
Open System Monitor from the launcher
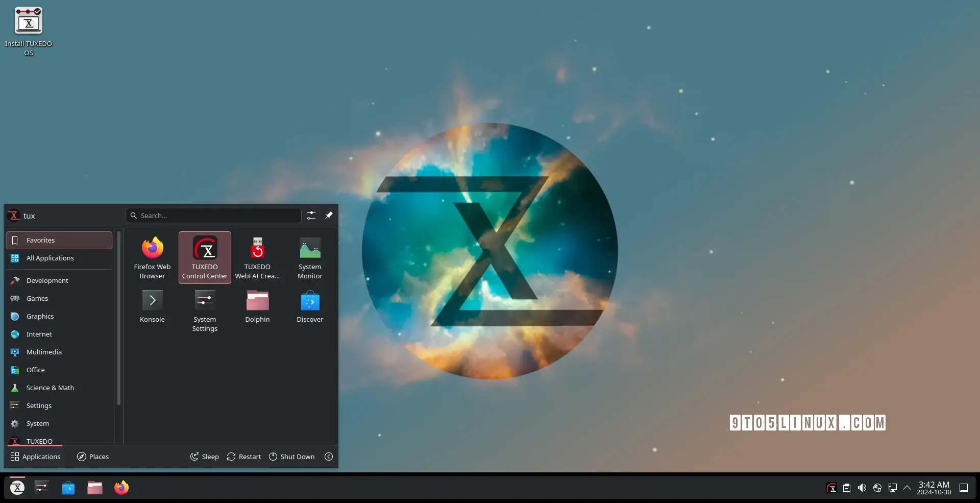(x=310, y=258)
